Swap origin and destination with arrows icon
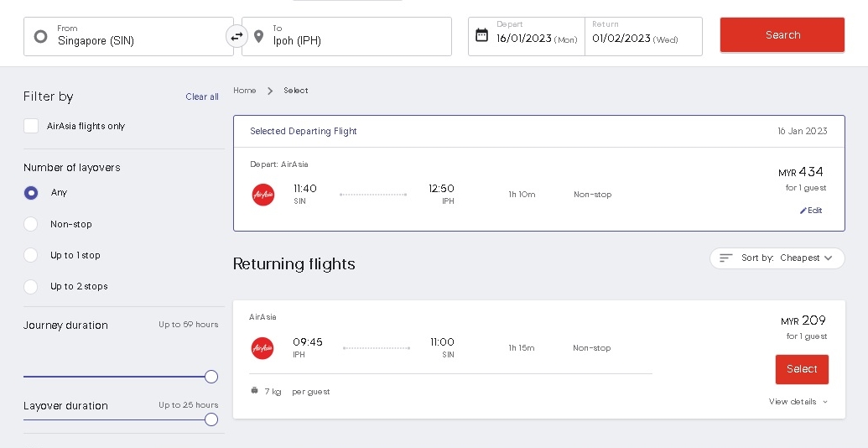Viewport: 868px width, 448px height. [x=237, y=37]
